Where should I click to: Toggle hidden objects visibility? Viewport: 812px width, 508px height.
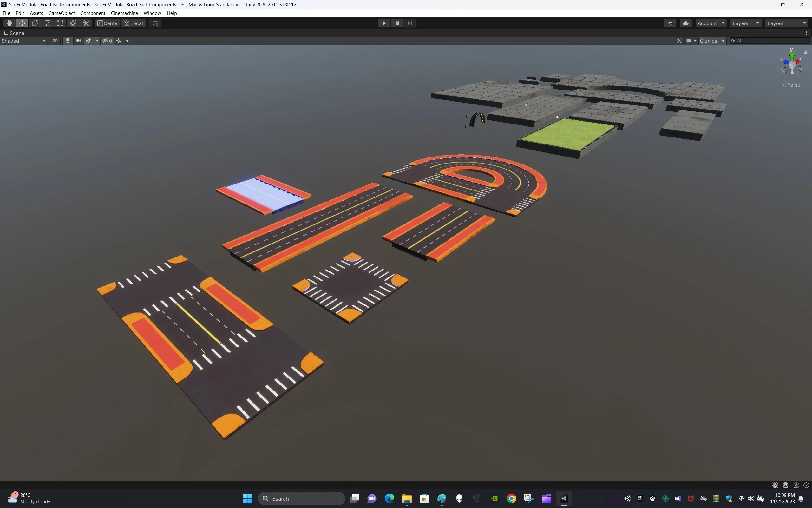click(x=107, y=41)
